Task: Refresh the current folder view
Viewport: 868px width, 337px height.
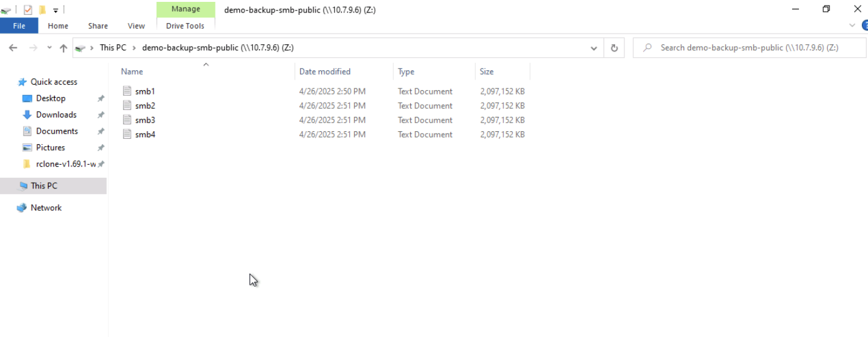Action: pos(614,48)
